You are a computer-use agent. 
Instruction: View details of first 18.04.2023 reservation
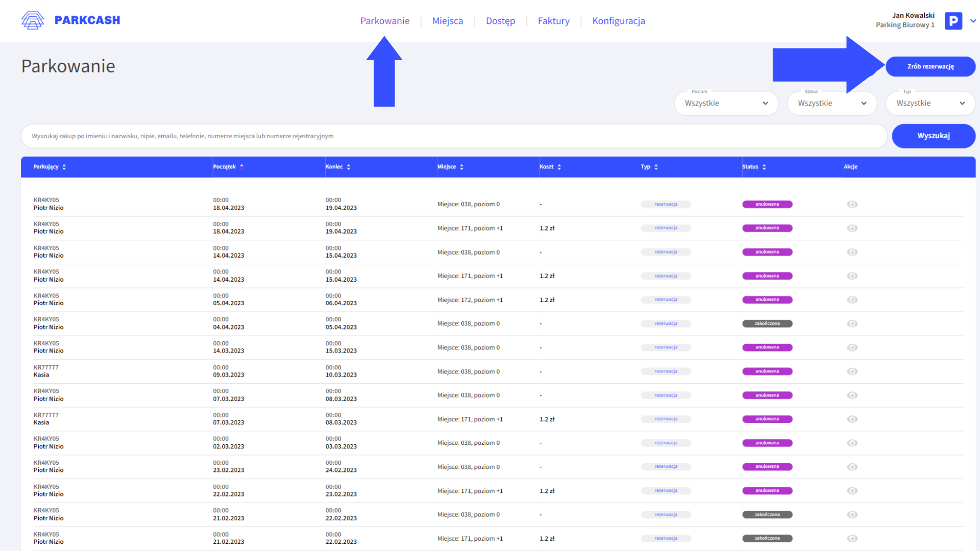(x=852, y=204)
